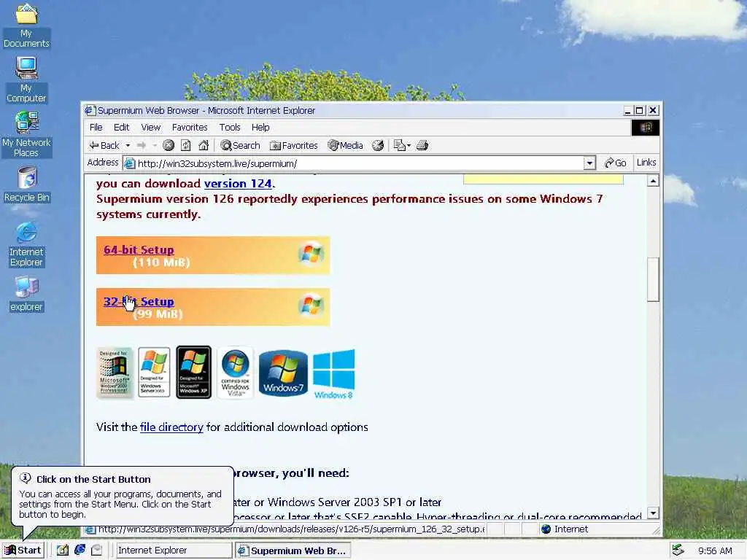Click the Internet zone status bar icon
The height and width of the screenshot is (560, 747).
(x=546, y=529)
